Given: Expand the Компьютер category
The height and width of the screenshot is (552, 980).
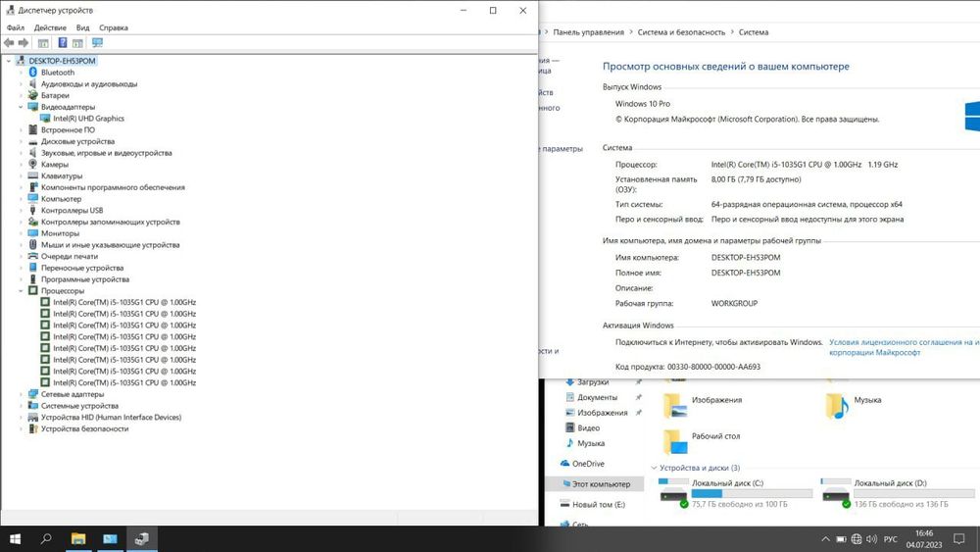Looking at the screenshot, I should (21, 199).
